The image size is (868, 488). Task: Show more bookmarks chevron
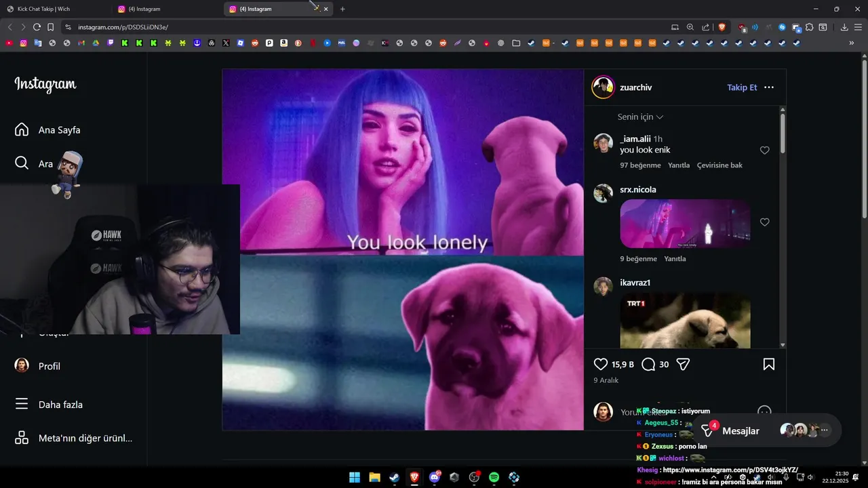(x=852, y=43)
